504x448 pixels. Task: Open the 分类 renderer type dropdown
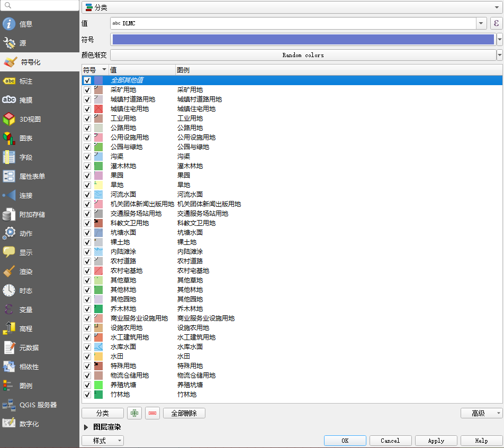pos(292,7)
